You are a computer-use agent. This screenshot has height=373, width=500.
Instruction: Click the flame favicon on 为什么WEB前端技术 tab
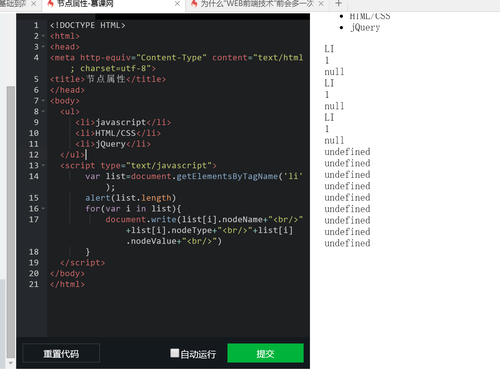194,4
